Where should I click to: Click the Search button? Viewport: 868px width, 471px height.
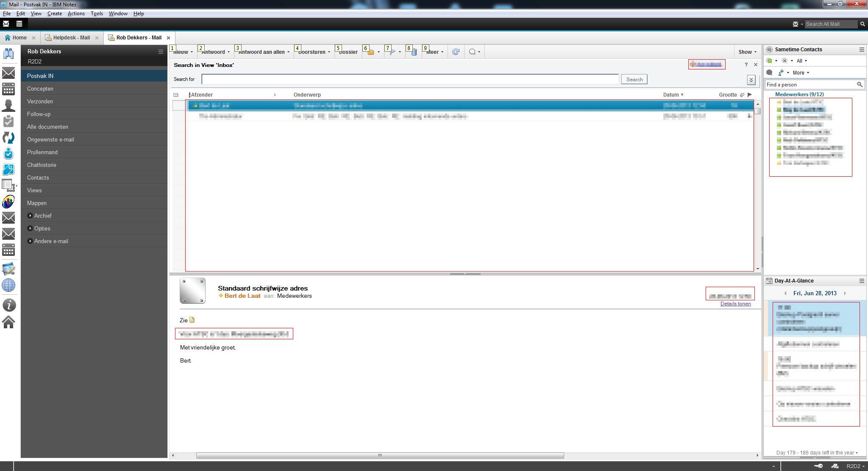click(634, 79)
